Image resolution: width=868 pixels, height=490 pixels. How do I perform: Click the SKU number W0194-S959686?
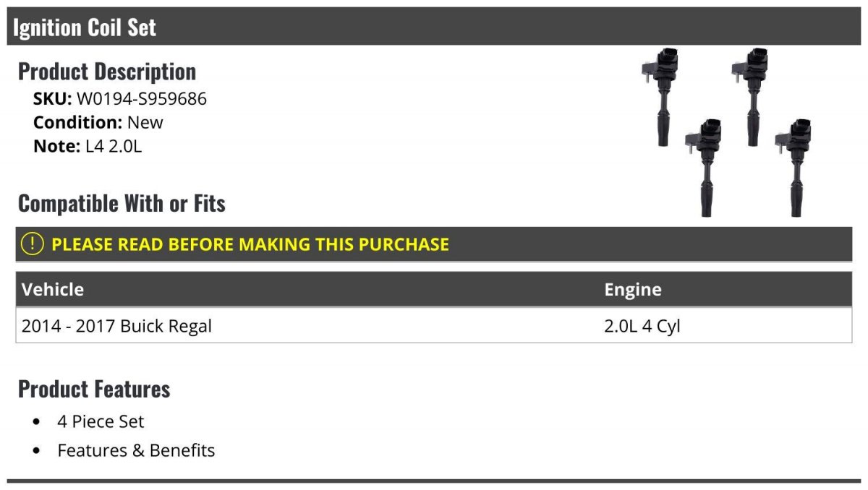click(x=142, y=99)
